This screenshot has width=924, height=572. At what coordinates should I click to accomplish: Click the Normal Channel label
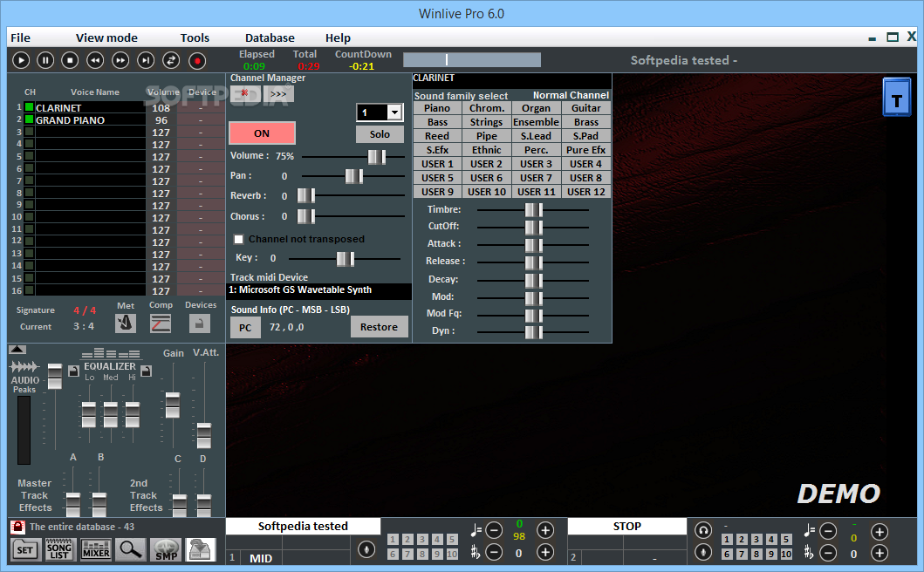(571, 95)
